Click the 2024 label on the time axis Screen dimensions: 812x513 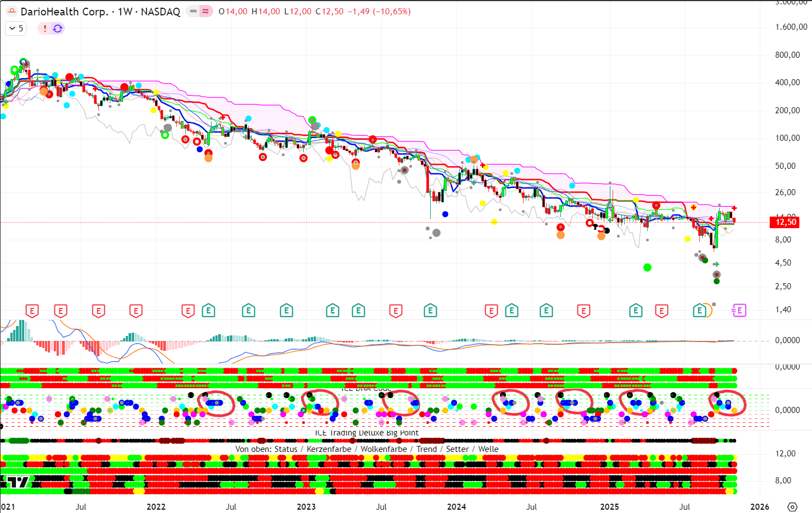pos(456,506)
